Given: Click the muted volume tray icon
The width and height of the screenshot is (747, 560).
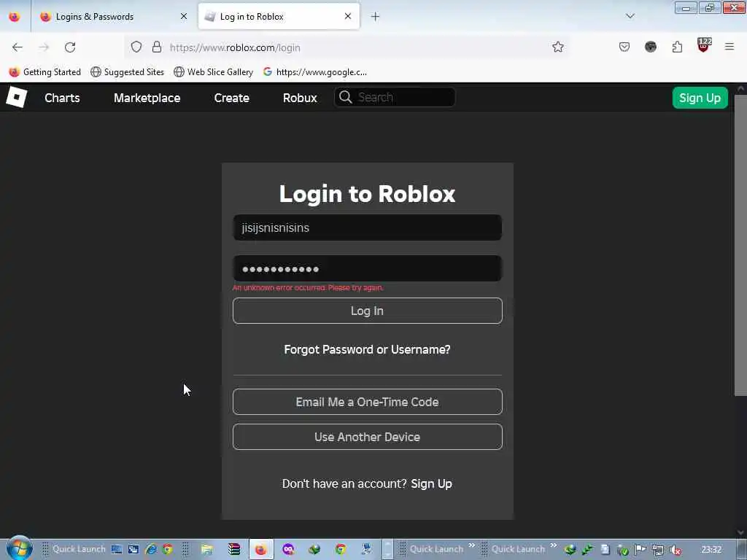Looking at the screenshot, I should (x=675, y=550).
